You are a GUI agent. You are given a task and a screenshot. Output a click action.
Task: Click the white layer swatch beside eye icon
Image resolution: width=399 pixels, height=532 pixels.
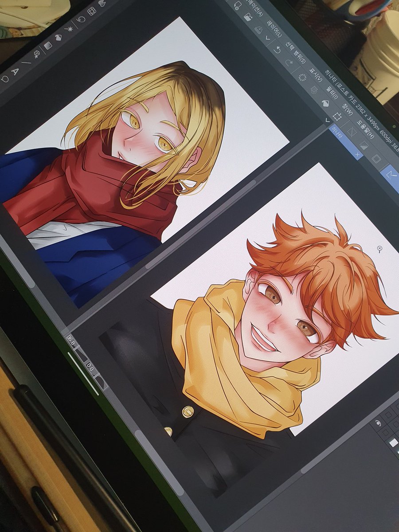[x=393, y=442]
